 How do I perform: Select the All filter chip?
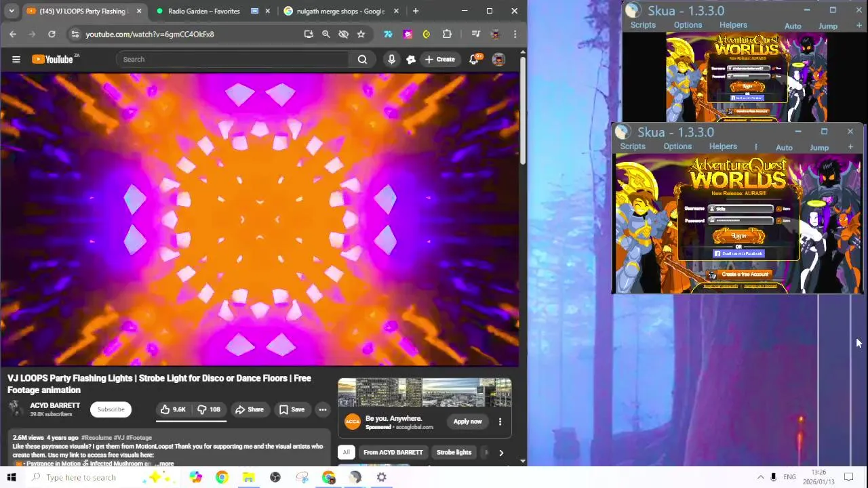tap(346, 452)
